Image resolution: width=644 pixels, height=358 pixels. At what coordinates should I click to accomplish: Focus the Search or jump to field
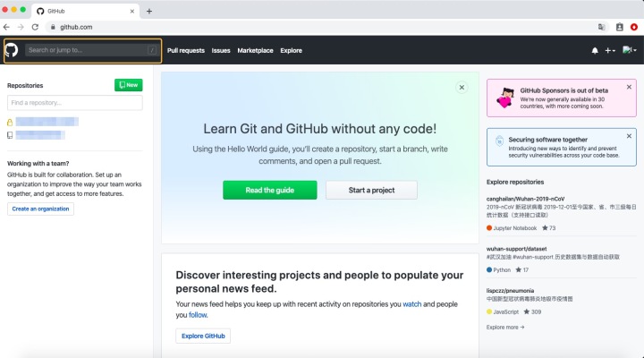(91, 50)
